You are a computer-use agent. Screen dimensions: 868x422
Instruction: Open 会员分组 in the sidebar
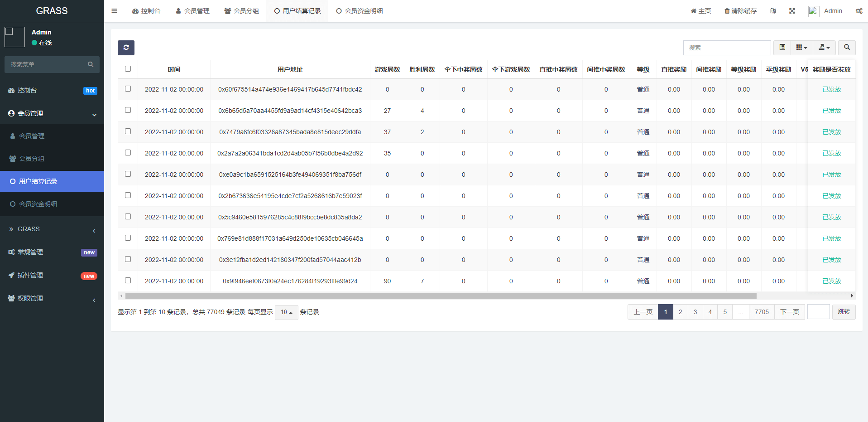[x=32, y=159]
